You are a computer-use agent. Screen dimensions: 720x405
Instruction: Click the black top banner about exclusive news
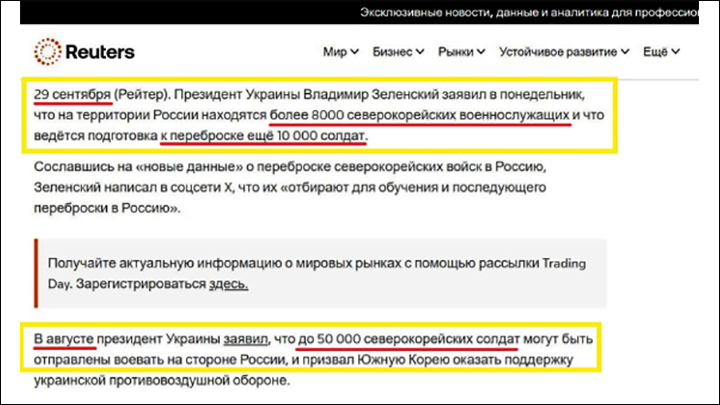click(x=360, y=12)
